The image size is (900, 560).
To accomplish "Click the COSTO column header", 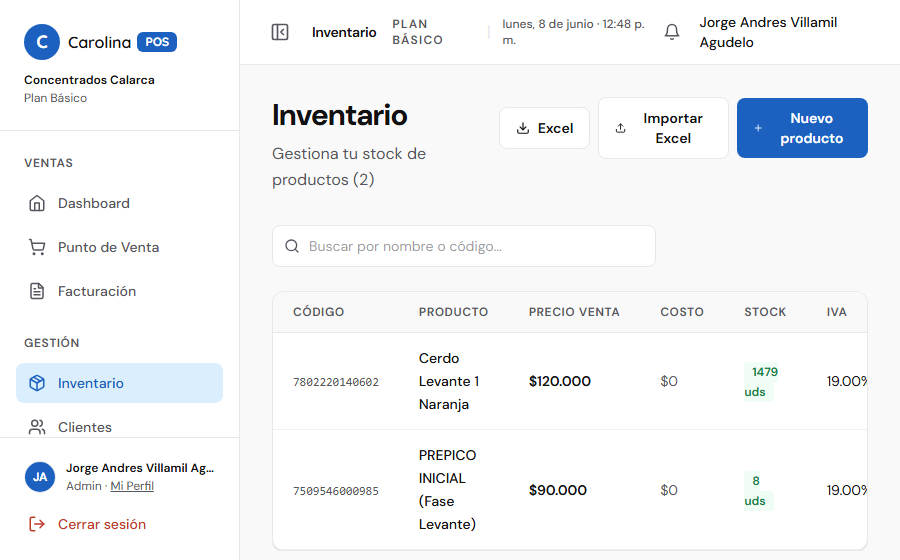I will (682, 312).
